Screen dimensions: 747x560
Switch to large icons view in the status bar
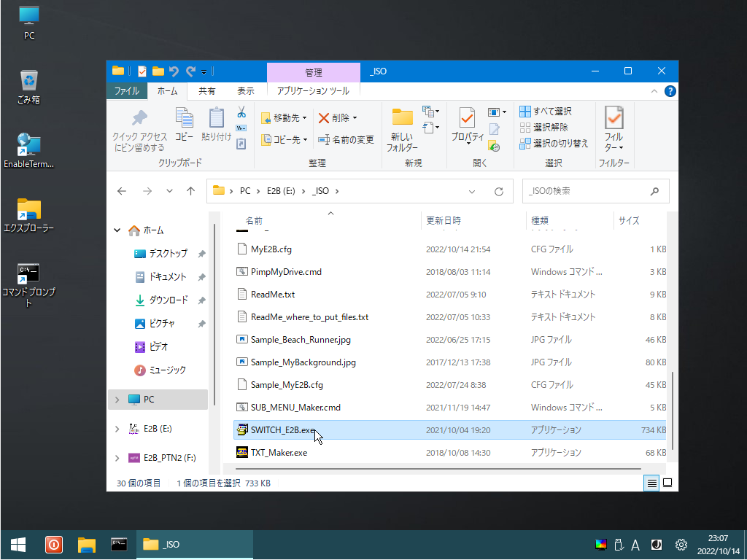[667, 483]
